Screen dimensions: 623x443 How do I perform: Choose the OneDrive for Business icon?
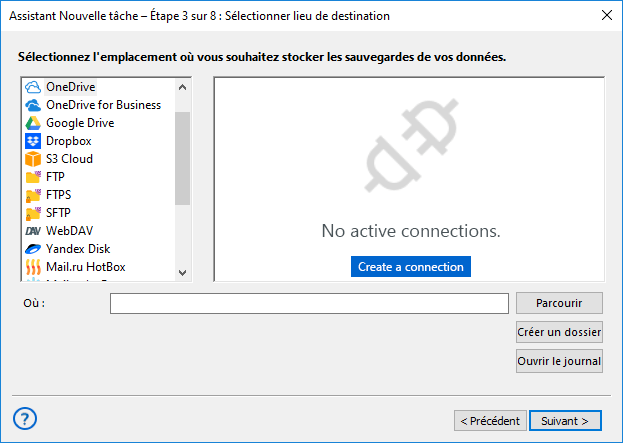point(33,105)
